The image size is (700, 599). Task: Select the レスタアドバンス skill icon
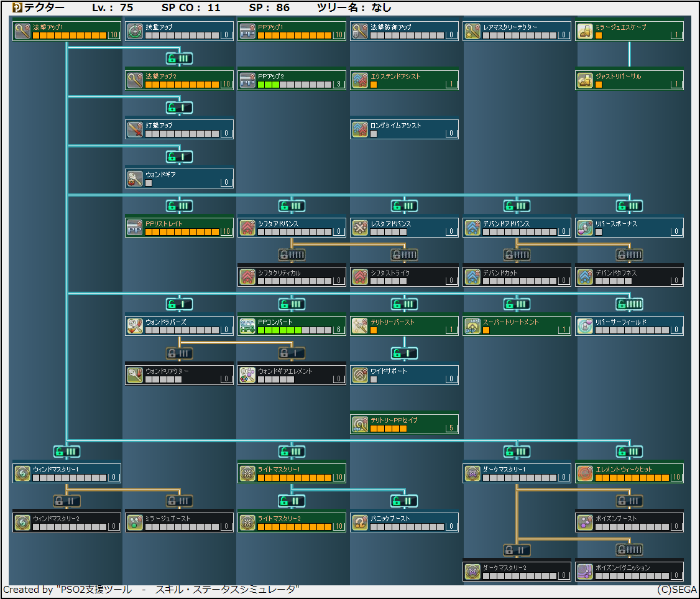coord(360,228)
